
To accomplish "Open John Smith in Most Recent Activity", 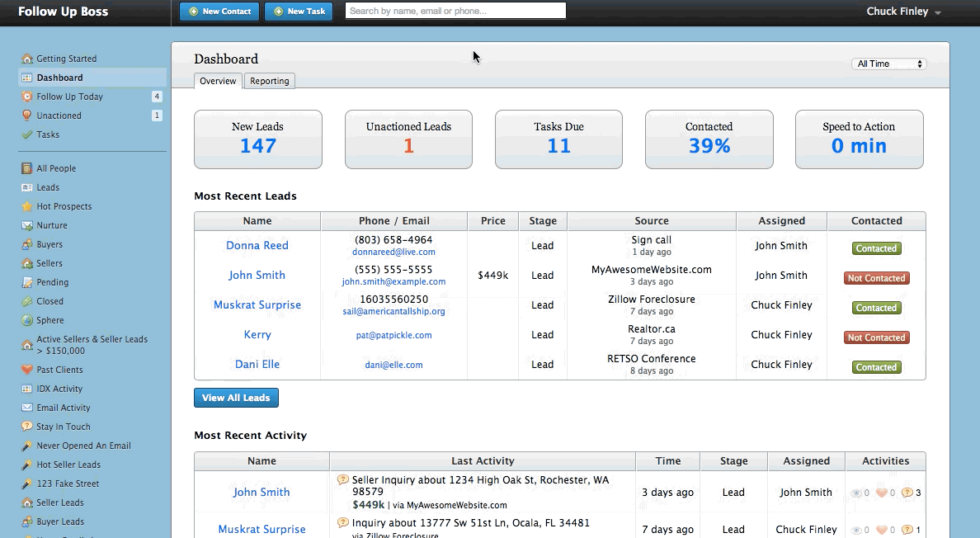I will (x=261, y=493).
